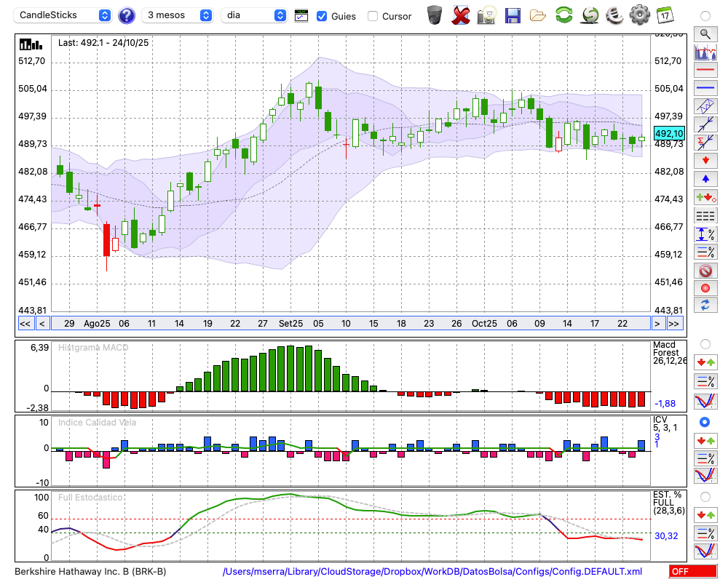The image size is (728, 582).
Task: Select the magnifying glass zoom tool
Action: 705,33
